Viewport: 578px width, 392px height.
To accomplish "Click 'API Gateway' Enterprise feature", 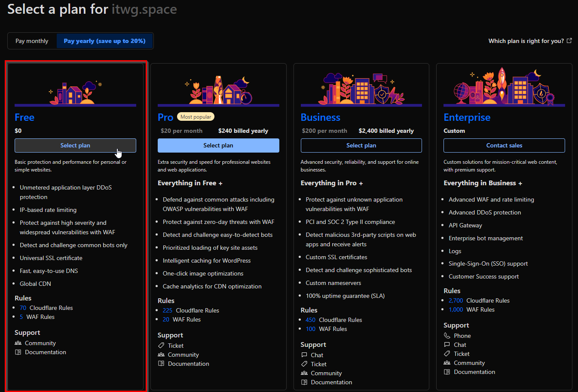I will pos(465,225).
